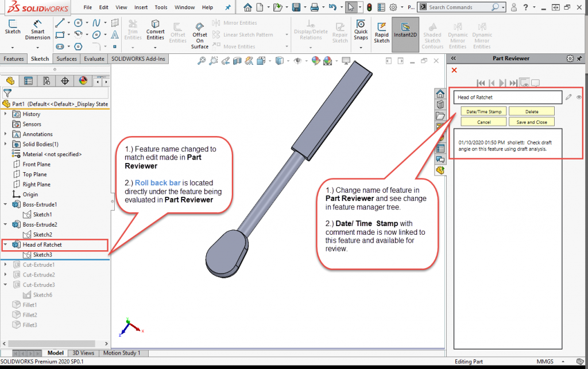Click Edit Appearance color ball icon

(x=316, y=61)
